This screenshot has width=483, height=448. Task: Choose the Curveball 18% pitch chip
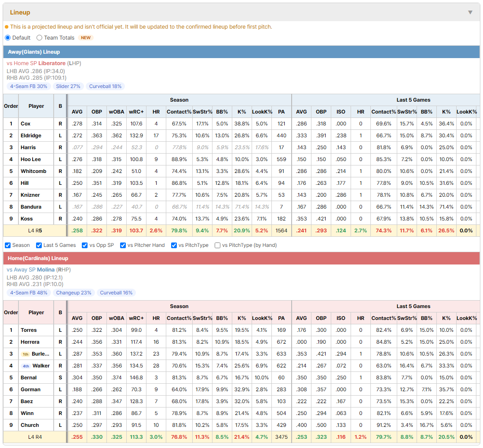(x=105, y=86)
